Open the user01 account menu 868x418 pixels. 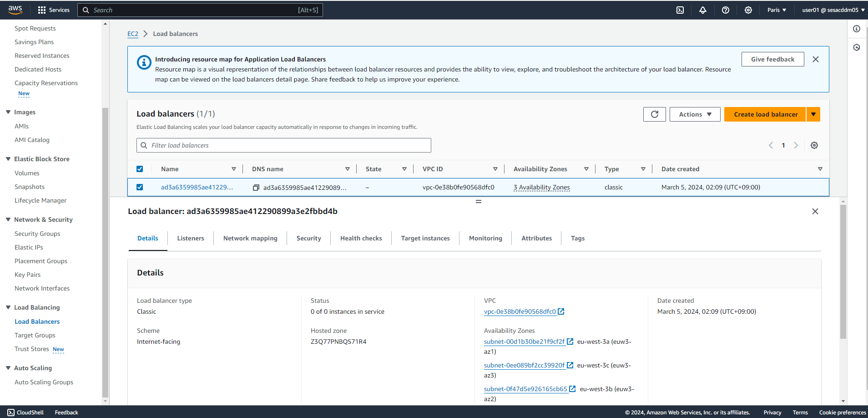pyautogui.click(x=833, y=10)
